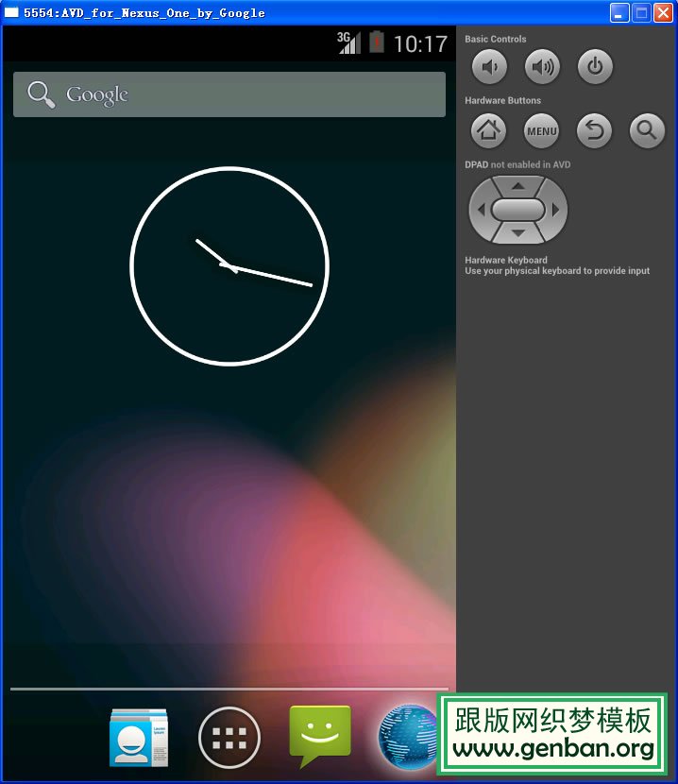Viewport: 678px width, 784px height.
Task: Open the analog clock widget
Action: (229, 265)
